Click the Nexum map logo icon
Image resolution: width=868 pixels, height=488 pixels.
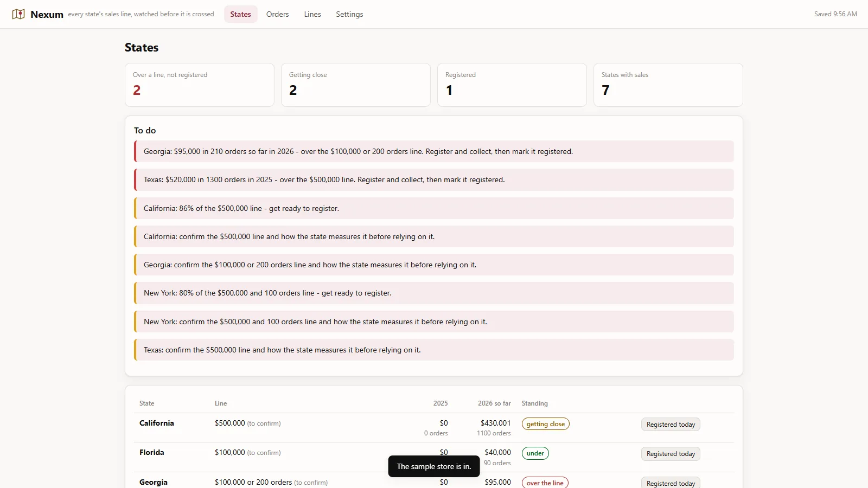18,14
